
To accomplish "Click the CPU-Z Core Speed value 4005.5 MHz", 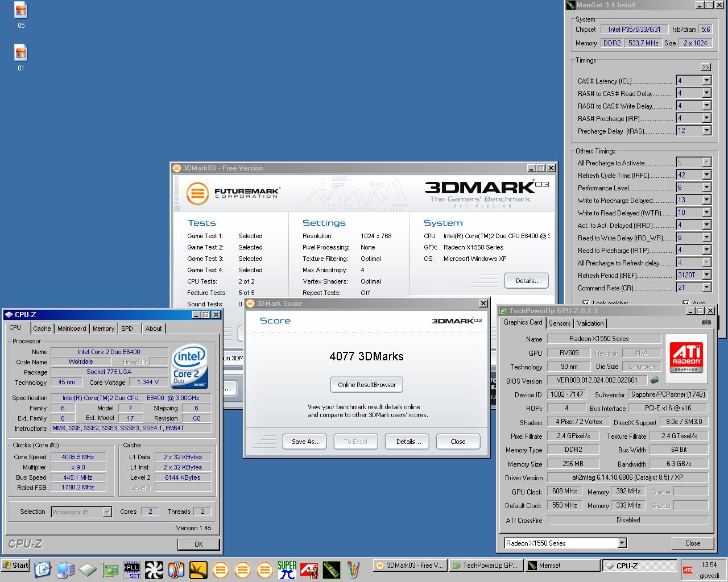I will pyautogui.click(x=78, y=457).
